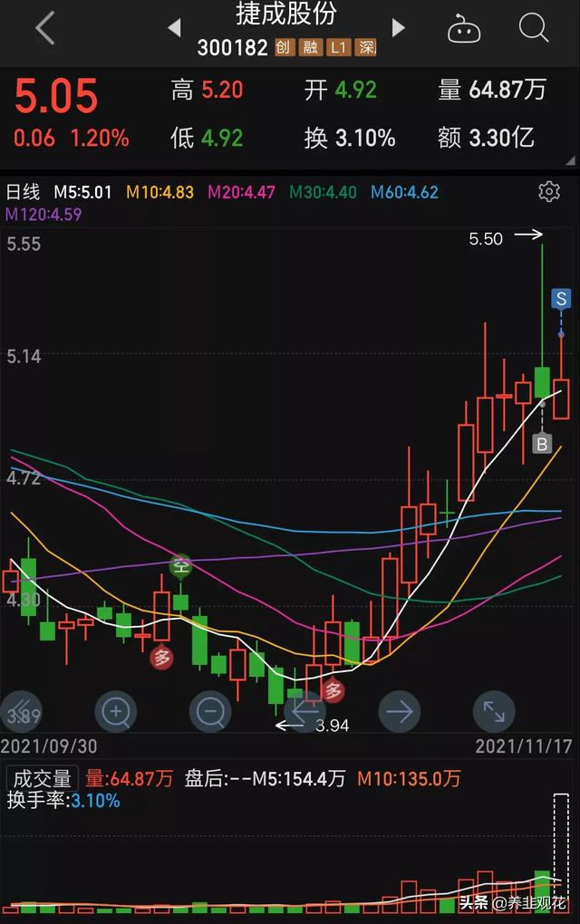
Task: Open 成交量 indicator selector
Action: [x=42, y=778]
